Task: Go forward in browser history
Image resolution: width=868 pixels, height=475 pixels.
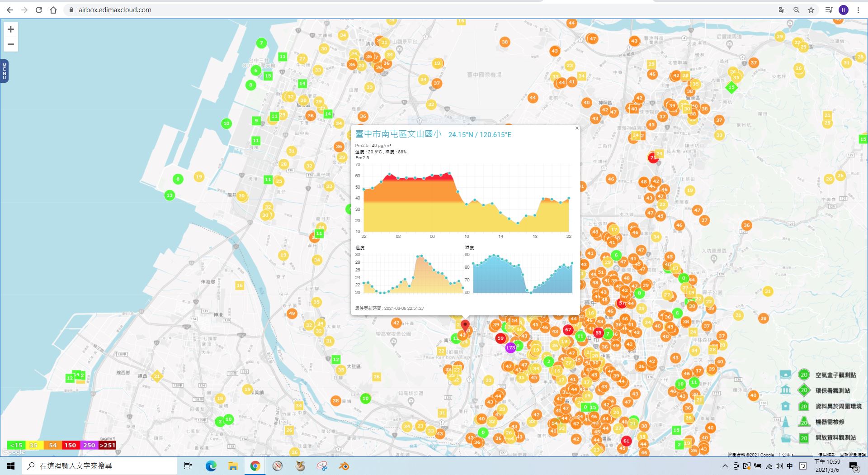Action: pyautogui.click(x=24, y=10)
